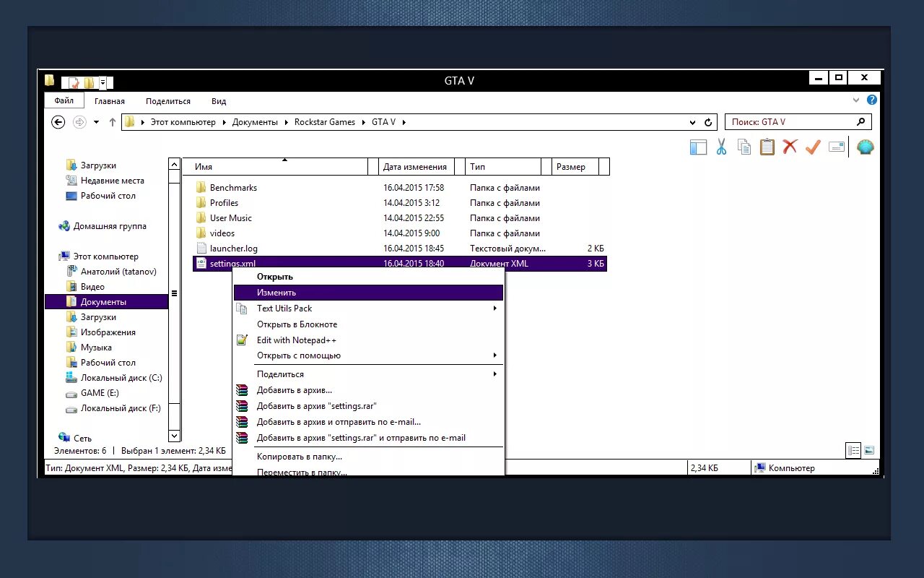
Task: Choose Открыть in the context menu
Action: (368, 277)
